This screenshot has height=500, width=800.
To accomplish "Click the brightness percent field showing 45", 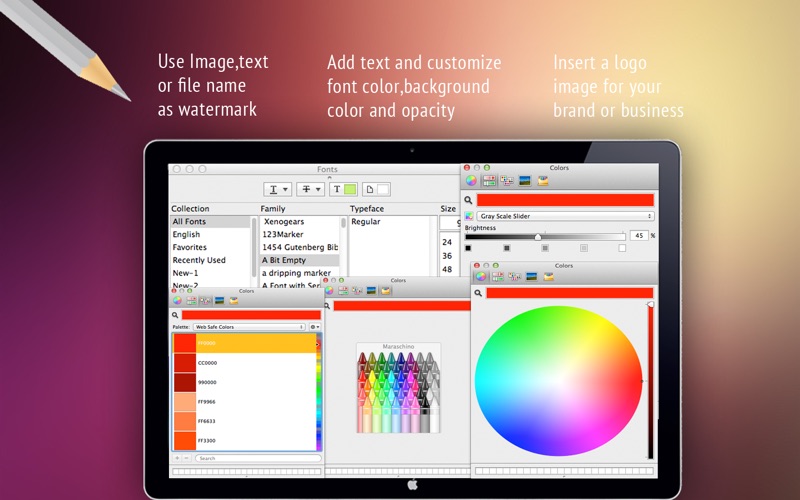I will coord(639,235).
